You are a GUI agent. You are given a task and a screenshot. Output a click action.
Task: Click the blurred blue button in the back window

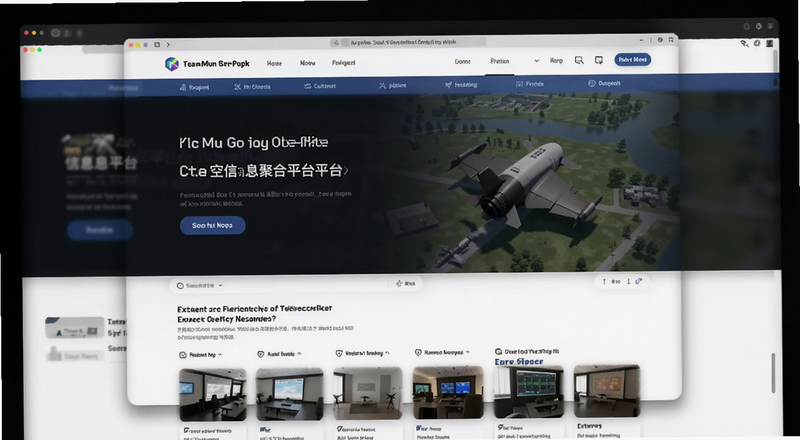pyautogui.click(x=99, y=230)
